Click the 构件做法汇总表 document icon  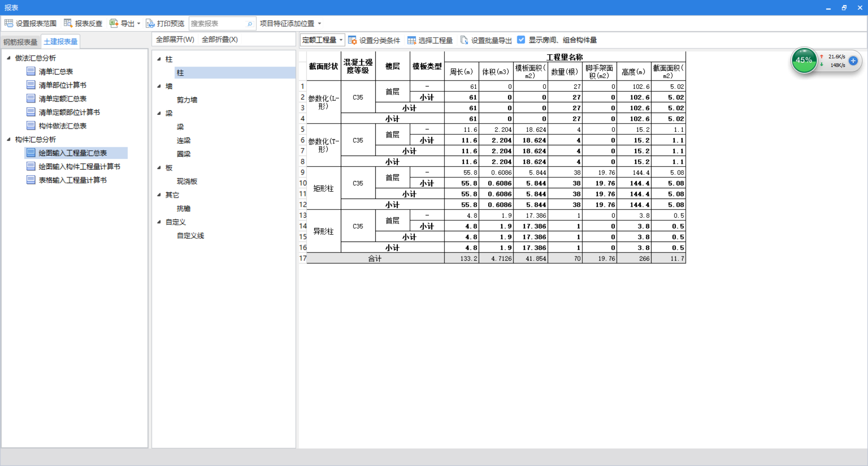click(x=31, y=125)
